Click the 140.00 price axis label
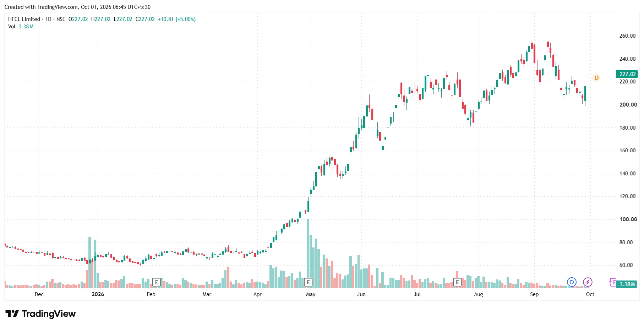 627,174
